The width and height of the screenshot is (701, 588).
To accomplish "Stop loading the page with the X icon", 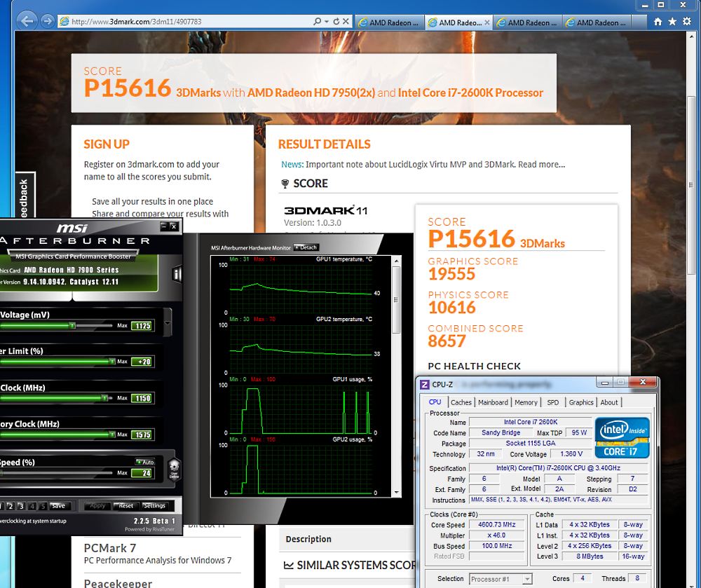I will tap(346, 22).
